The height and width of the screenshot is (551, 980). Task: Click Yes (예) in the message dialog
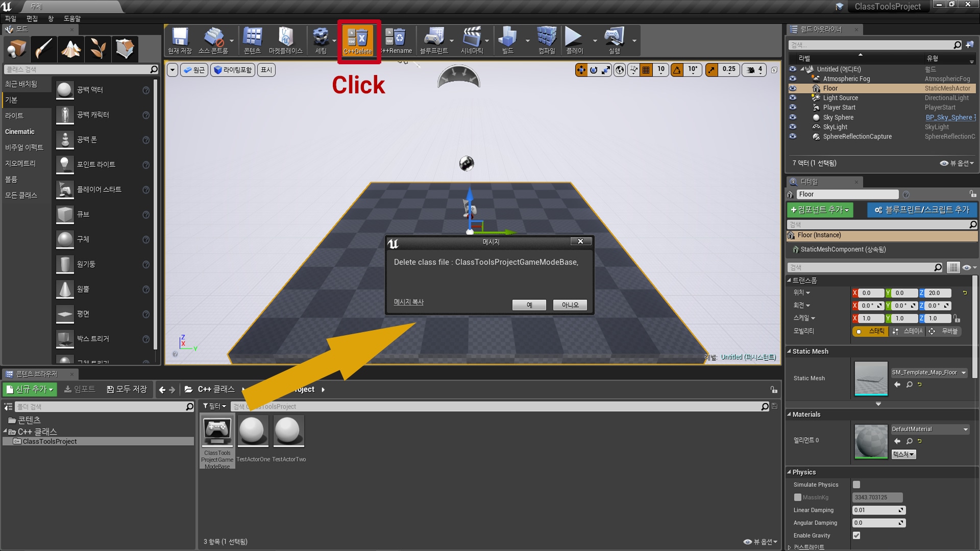[529, 305]
